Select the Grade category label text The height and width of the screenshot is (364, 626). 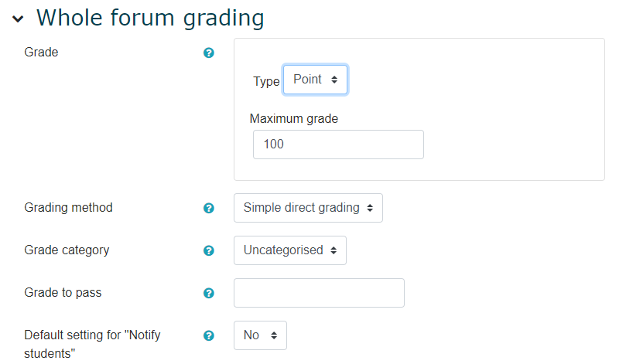[x=67, y=250]
